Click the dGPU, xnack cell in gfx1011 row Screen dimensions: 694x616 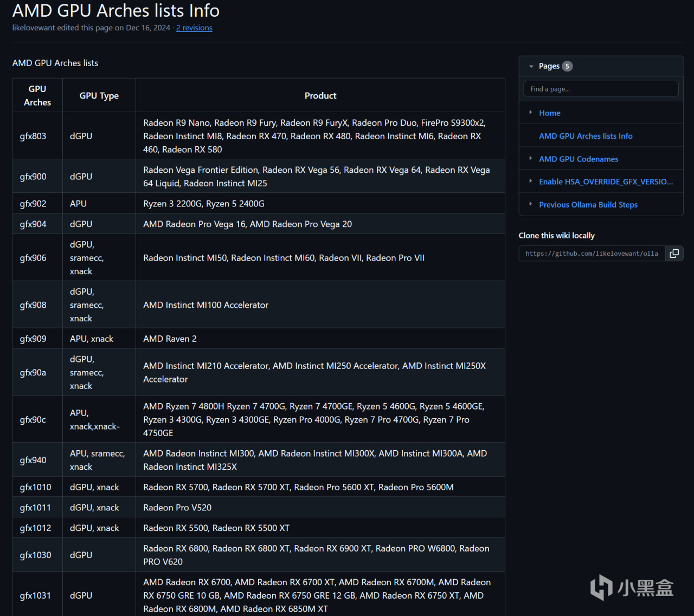[x=99, y=508]
